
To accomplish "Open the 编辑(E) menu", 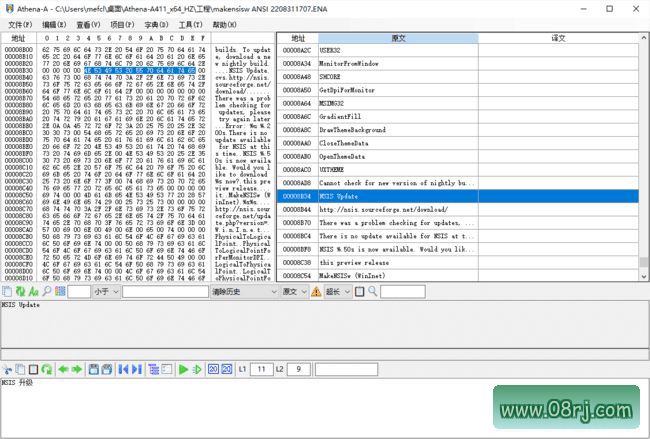I will click(54, 25).
